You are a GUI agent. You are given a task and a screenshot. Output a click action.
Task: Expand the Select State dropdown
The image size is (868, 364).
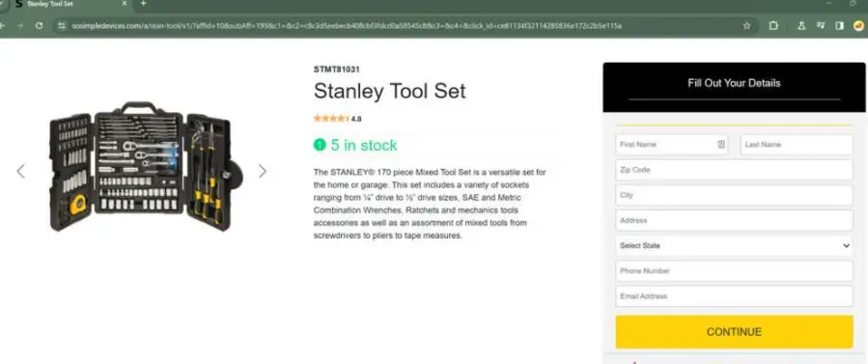click(734, 245)
